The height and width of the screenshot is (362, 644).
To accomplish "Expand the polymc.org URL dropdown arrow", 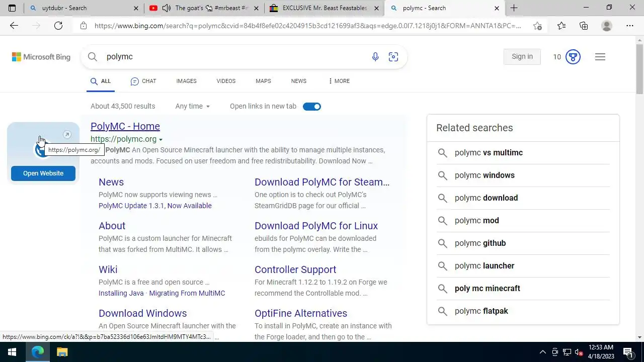I will tap(161, 139).
